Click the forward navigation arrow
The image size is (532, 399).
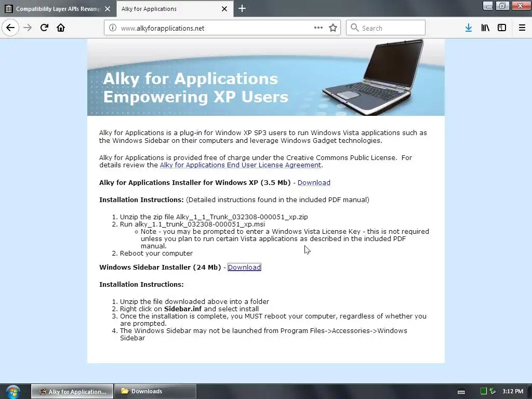pyautogui.click(x=28, y=28)
